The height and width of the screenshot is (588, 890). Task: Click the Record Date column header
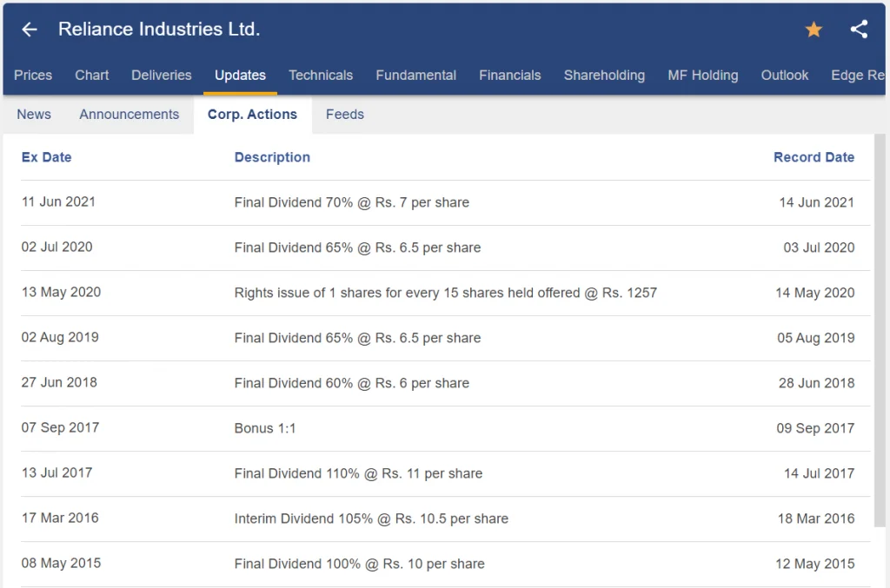[x=814, y=157]
